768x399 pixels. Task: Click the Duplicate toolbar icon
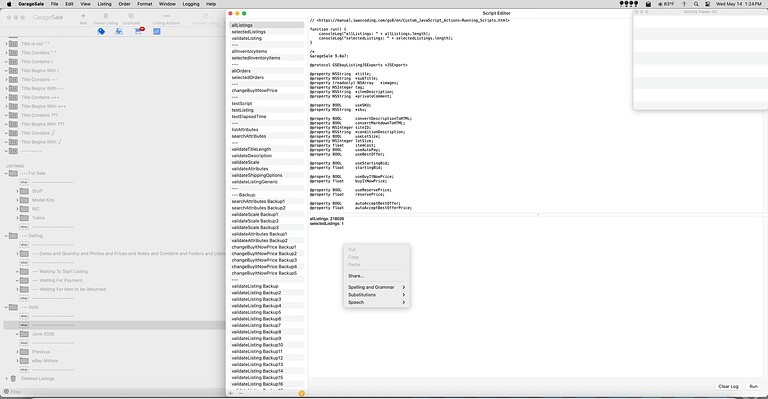tap(131, 16)
